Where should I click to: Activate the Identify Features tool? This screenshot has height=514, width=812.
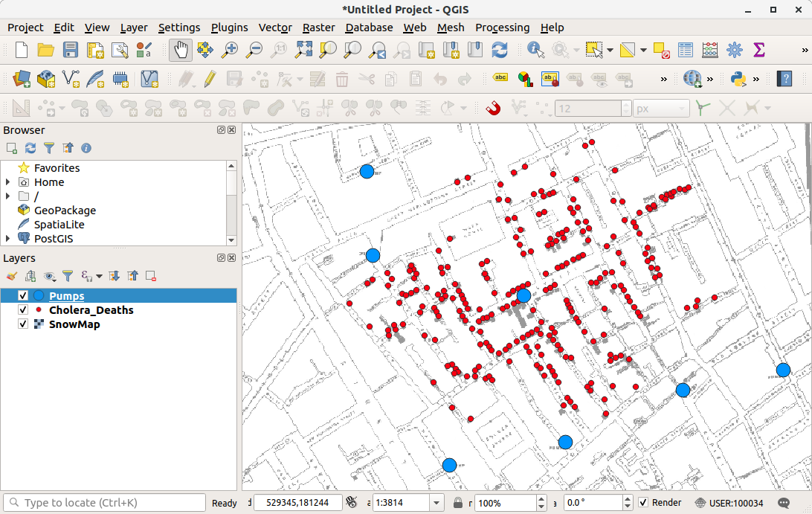click(535, 51)
